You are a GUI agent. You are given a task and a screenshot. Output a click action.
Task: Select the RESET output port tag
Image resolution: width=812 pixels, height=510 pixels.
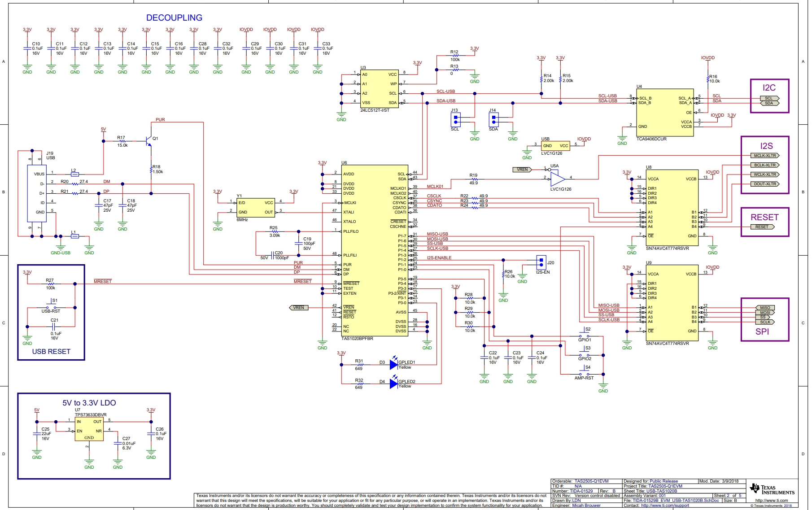coord(762,227)
